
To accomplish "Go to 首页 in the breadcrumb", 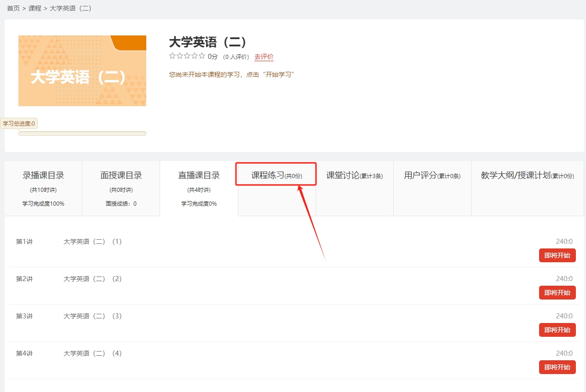I will point(13,8).
